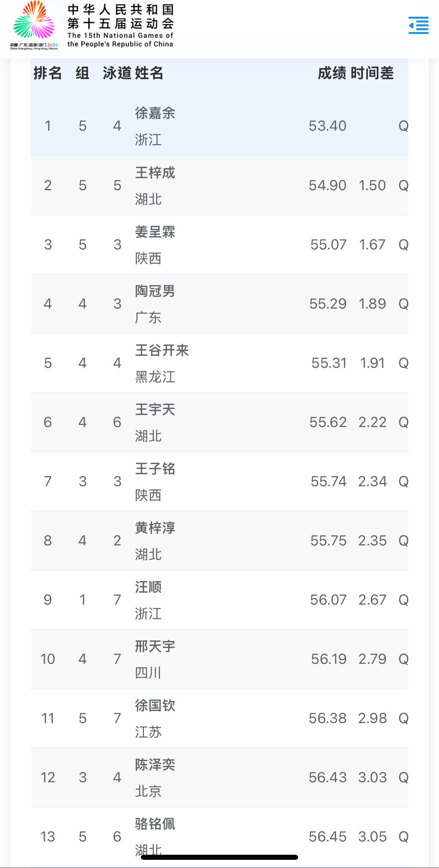Select the 姓名 column header
The width and height of the screenshot is (439, 868).
(x=149, y=73)
